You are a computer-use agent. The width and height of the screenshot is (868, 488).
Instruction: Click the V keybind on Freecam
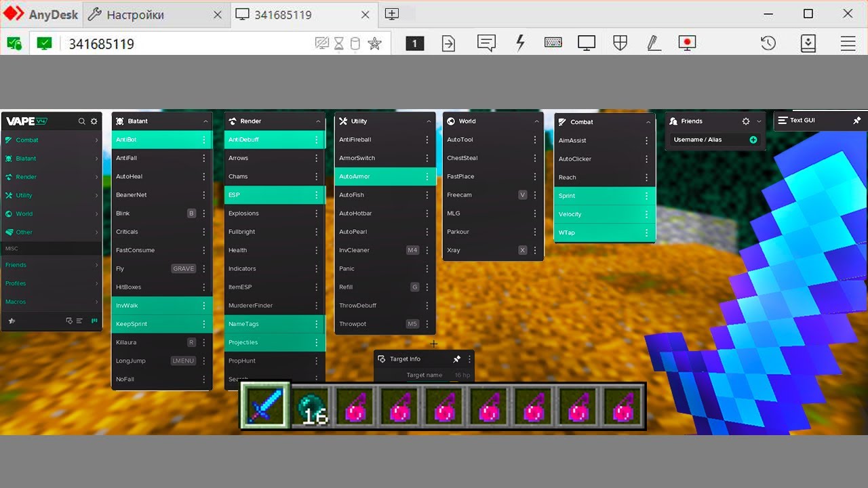pyautogui.click(x=522, y=195)
